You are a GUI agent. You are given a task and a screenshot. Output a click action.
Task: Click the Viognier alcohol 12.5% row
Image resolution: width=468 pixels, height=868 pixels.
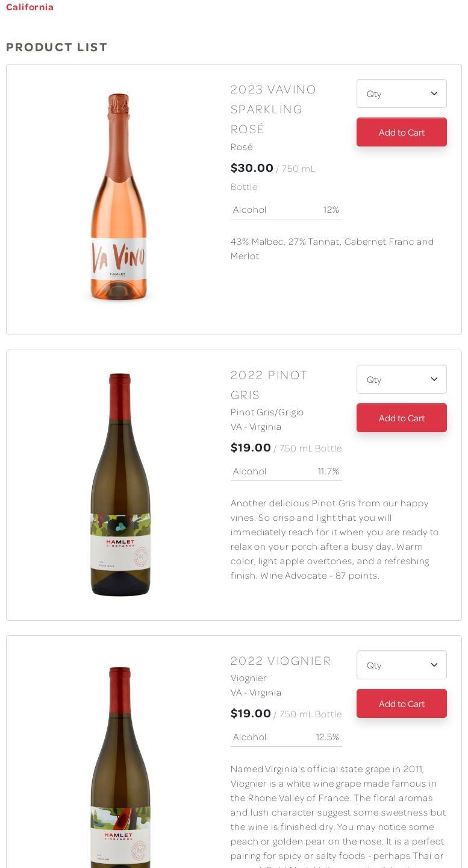286,737
